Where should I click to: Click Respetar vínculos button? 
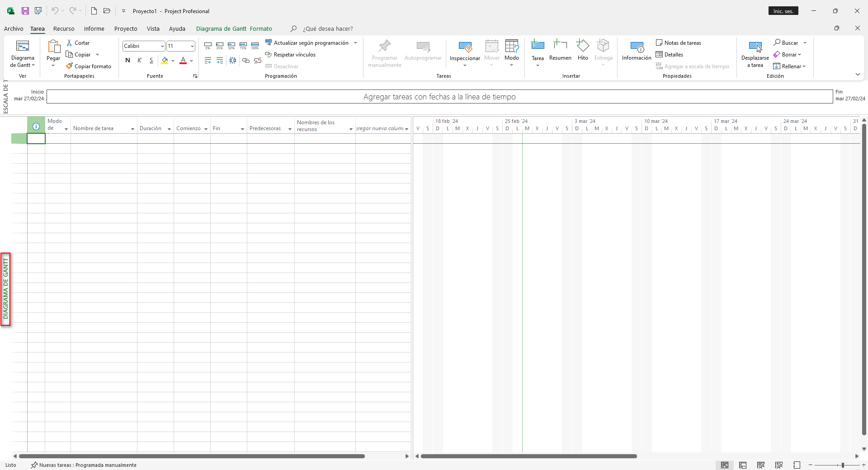(x=290, y=55)
